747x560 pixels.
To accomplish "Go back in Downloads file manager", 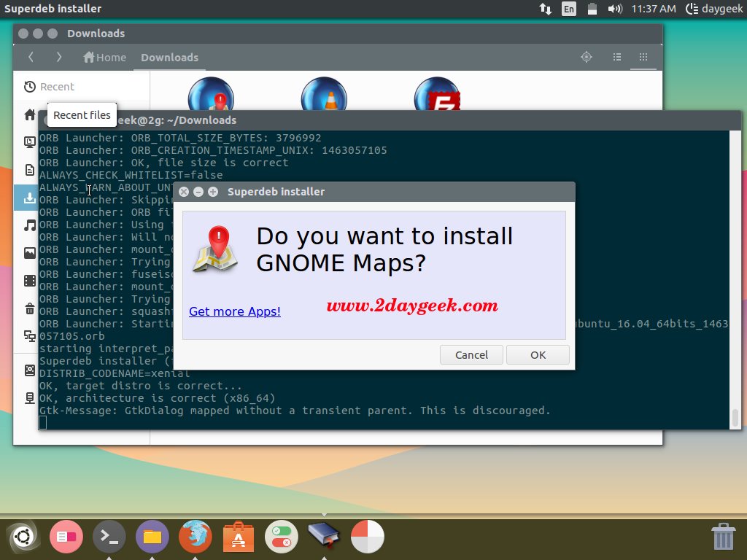I will (x=31, y=57).
